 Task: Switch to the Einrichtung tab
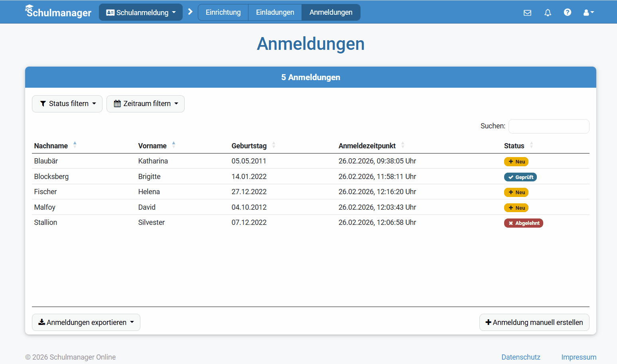coord(223,12)
